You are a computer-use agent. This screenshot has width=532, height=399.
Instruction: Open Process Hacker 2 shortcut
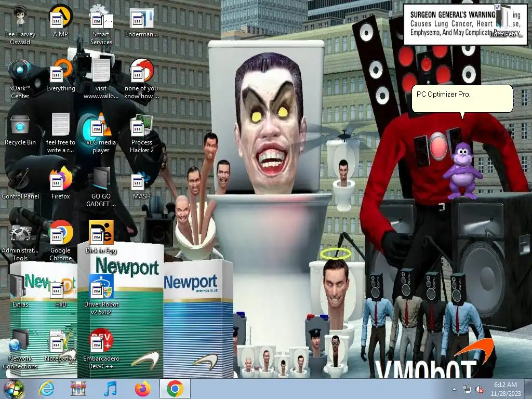tap(141, 134)
